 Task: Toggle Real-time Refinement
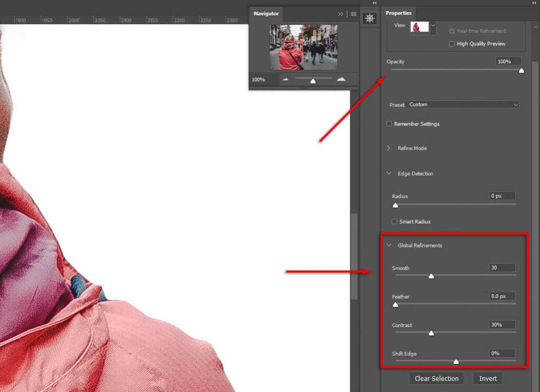click(x=451, y=31)
